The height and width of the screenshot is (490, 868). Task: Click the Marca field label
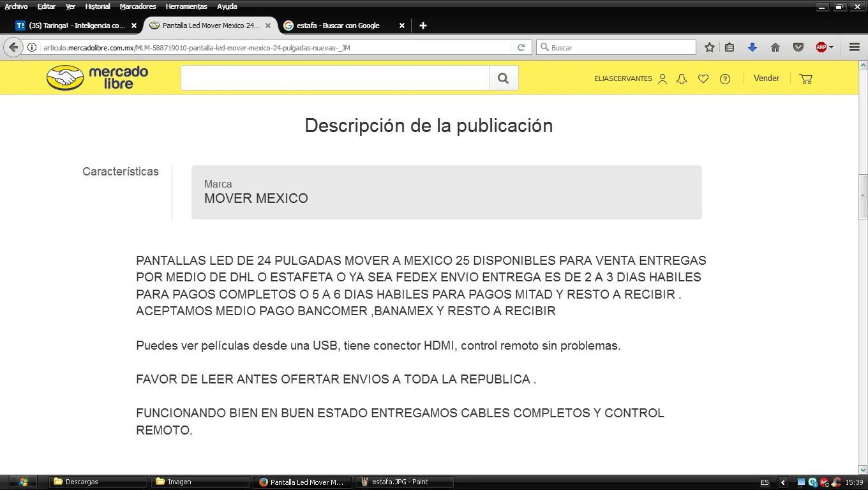[218, 184]
